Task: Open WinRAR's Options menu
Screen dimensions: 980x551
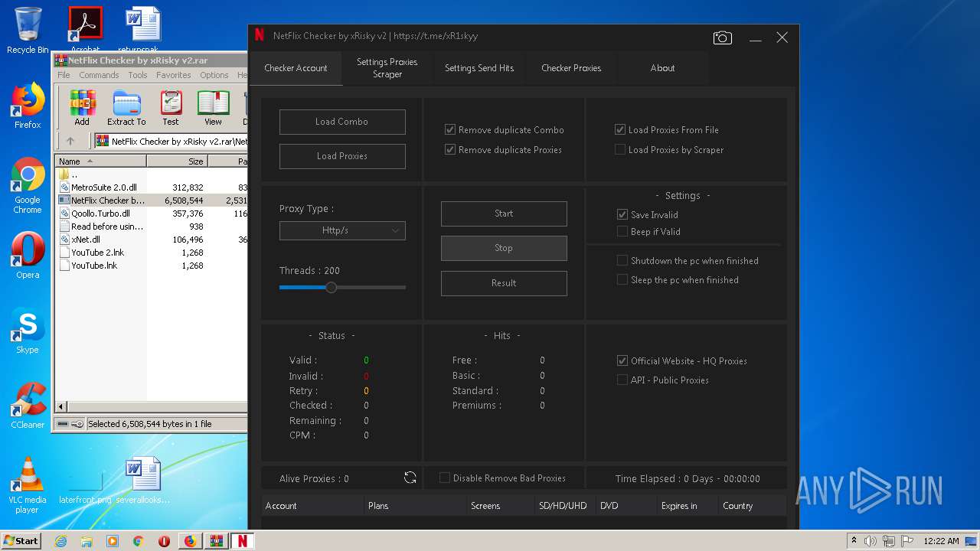Action: pos(214,75)
